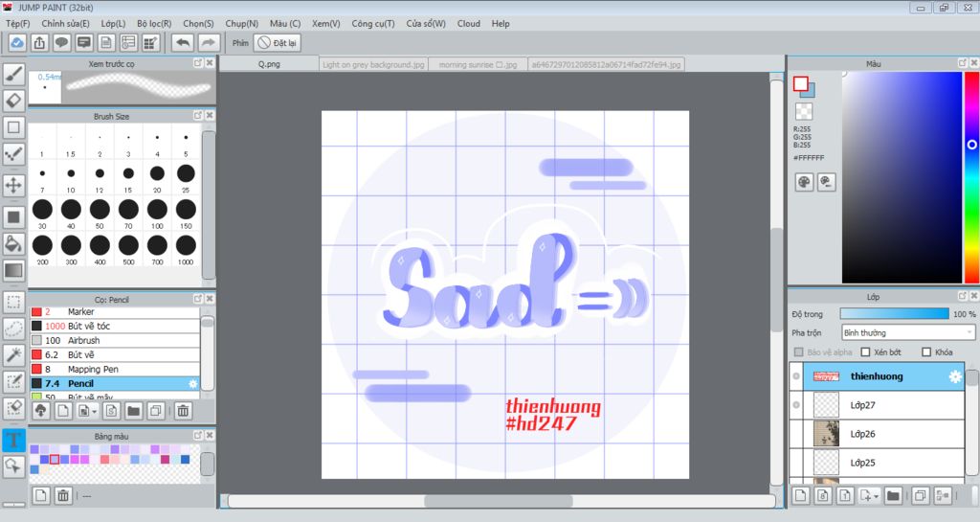
Task: Select the Eraser tool in the left toolbar
Action: pos(13,101)
